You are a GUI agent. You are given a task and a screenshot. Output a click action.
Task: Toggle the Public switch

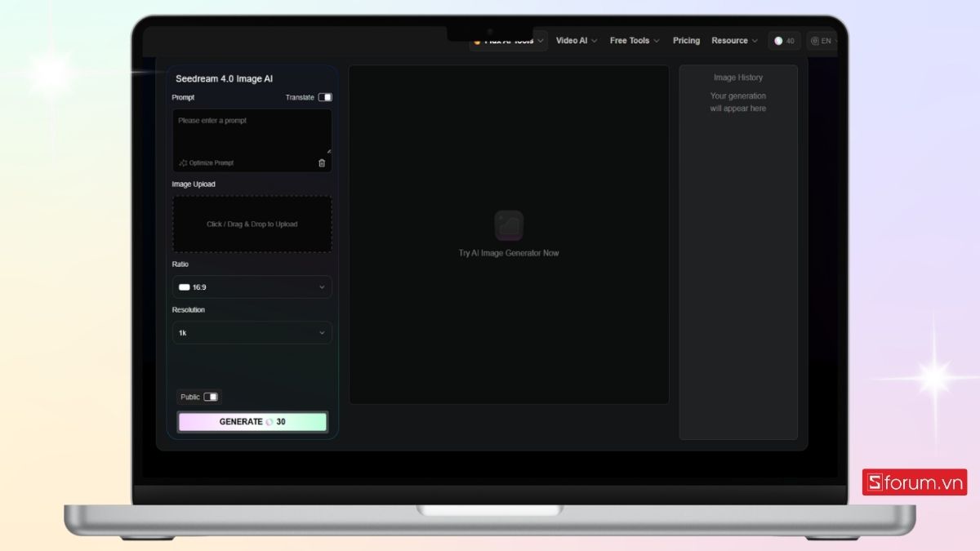pyautogui.click(x=211, y=397)
